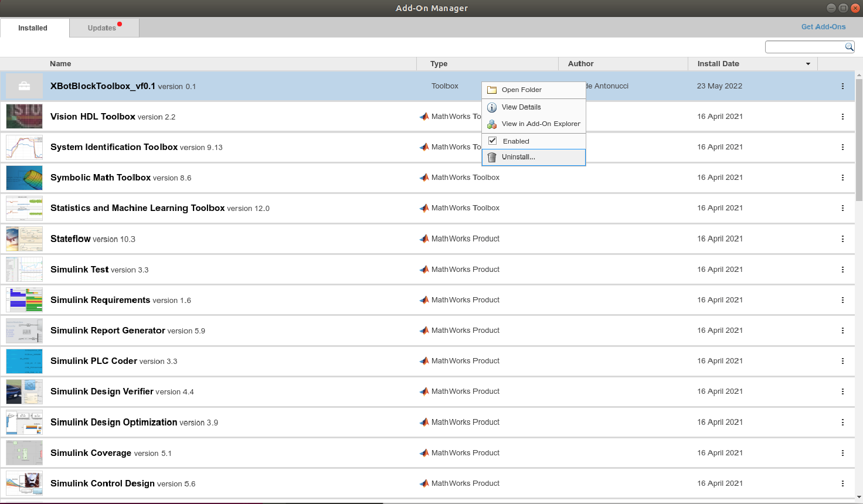Open options menu for Stateflow row
This screenshot has width=863, height=504.
pyautogui.click(x=842, y=239)
